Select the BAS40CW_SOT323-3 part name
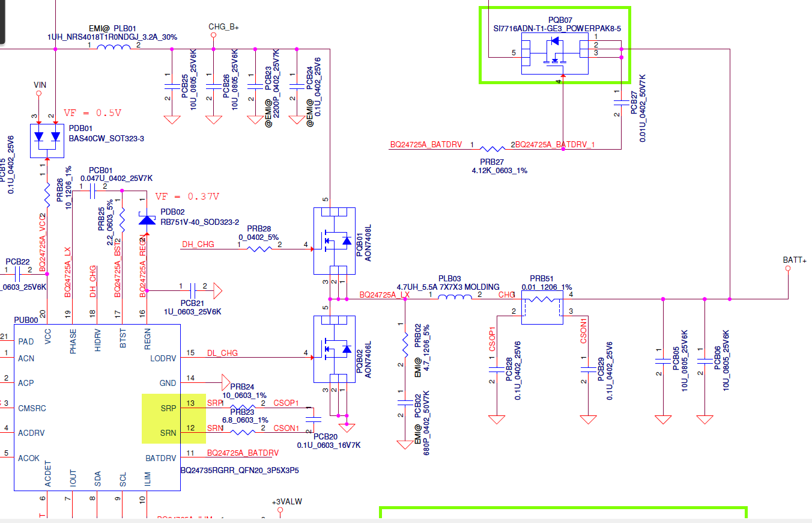 [106, 139]
